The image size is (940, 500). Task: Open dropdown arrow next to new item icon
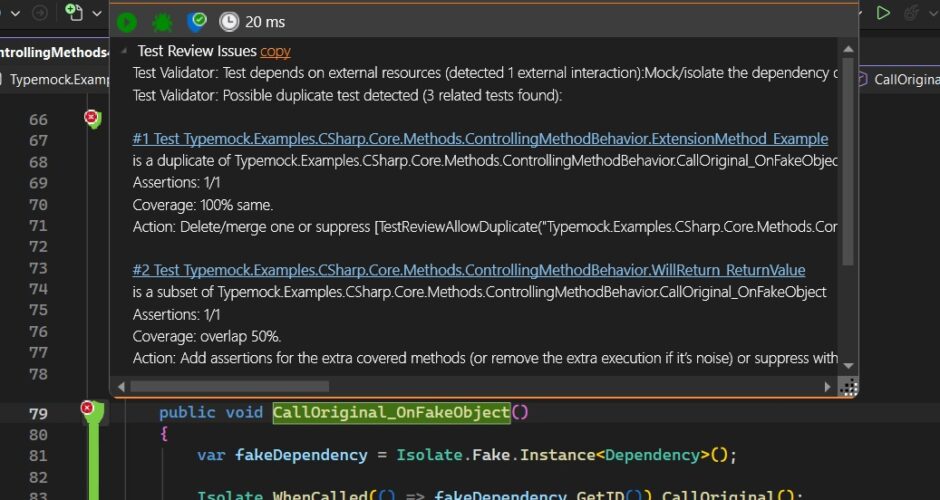97,13
